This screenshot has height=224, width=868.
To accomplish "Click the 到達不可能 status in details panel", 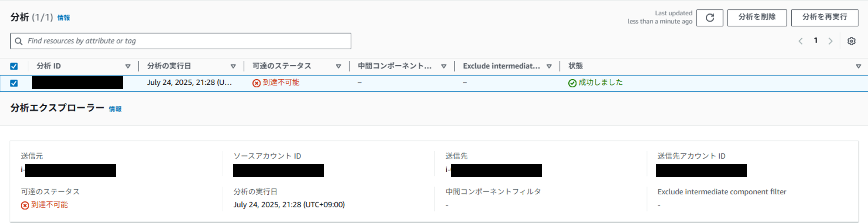I will pos(49,205).
